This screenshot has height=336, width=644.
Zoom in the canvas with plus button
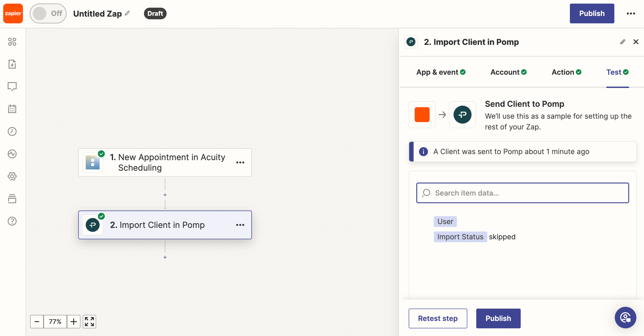coord(73,321)
